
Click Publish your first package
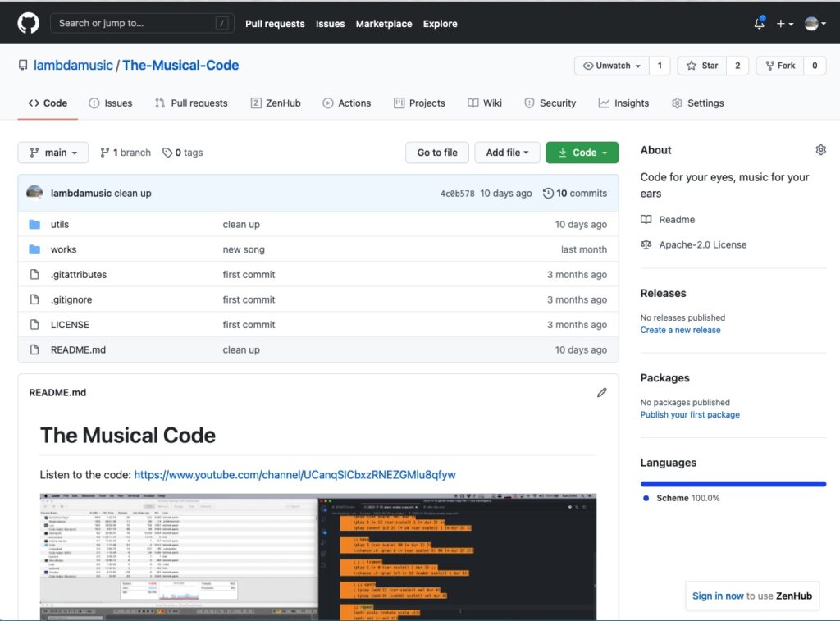(690, 415)
